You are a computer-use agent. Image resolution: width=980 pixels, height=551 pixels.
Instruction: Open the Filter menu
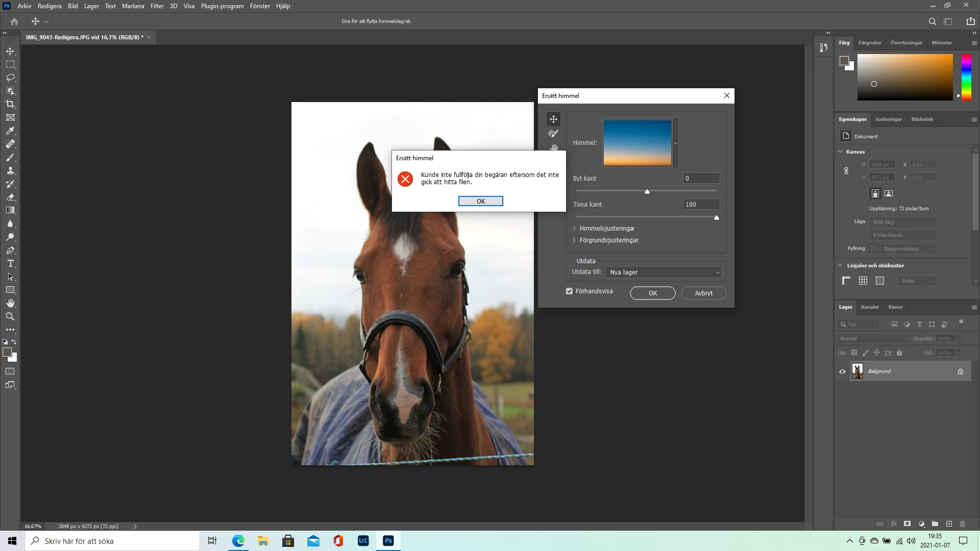tap(157, 6)
